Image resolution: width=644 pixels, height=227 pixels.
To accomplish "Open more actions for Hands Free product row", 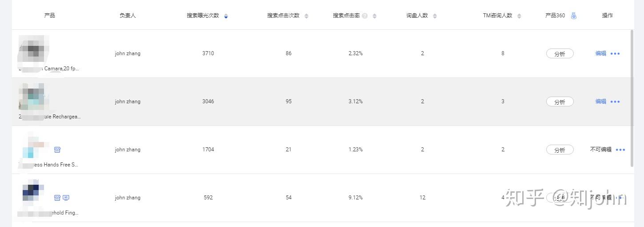I will click(620, 150).
